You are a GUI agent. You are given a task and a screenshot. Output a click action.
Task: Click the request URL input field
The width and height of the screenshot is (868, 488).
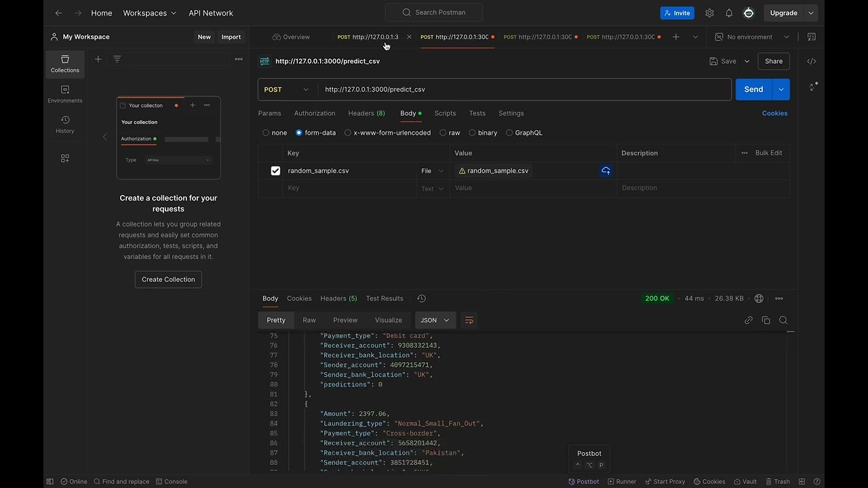tap(524, 89)
